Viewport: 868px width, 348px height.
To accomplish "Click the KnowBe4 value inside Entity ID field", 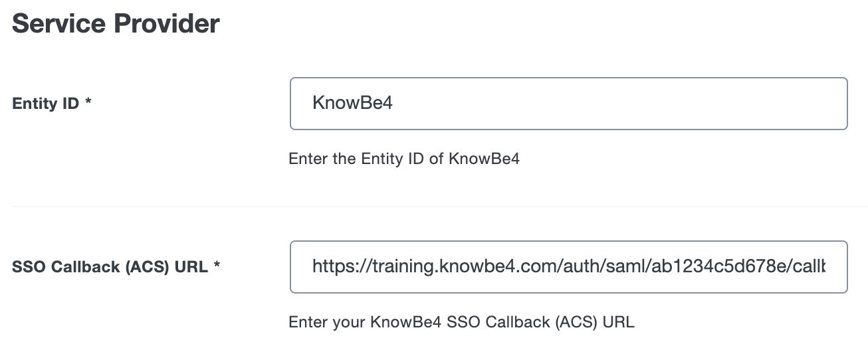I will (x=352, y=104).
